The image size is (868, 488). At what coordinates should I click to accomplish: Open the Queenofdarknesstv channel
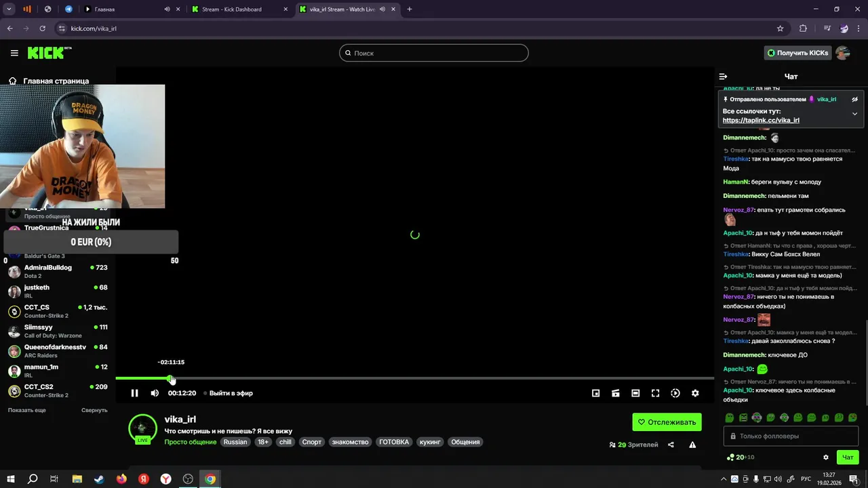coord(58,351)
